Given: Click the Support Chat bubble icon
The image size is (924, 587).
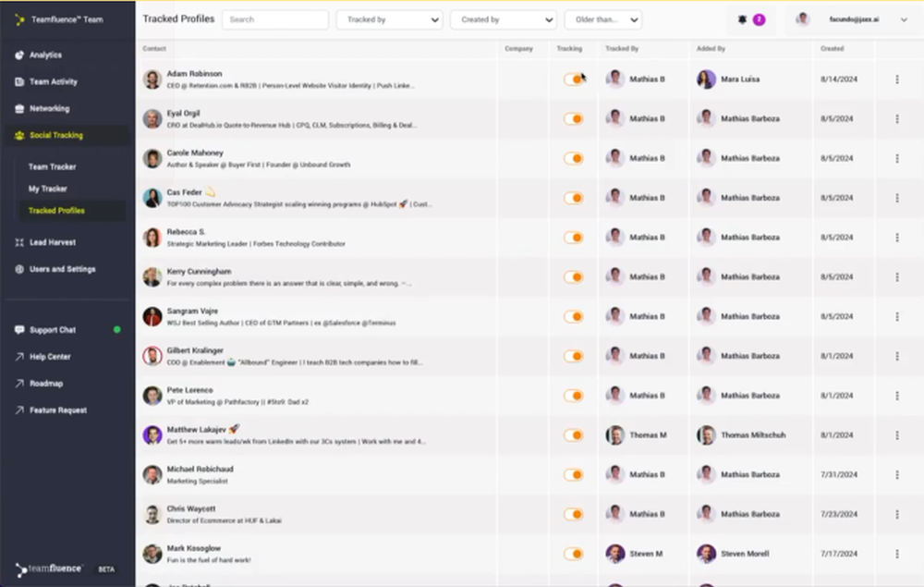Looking at the screenshot, I should click(x=19, y=329).
